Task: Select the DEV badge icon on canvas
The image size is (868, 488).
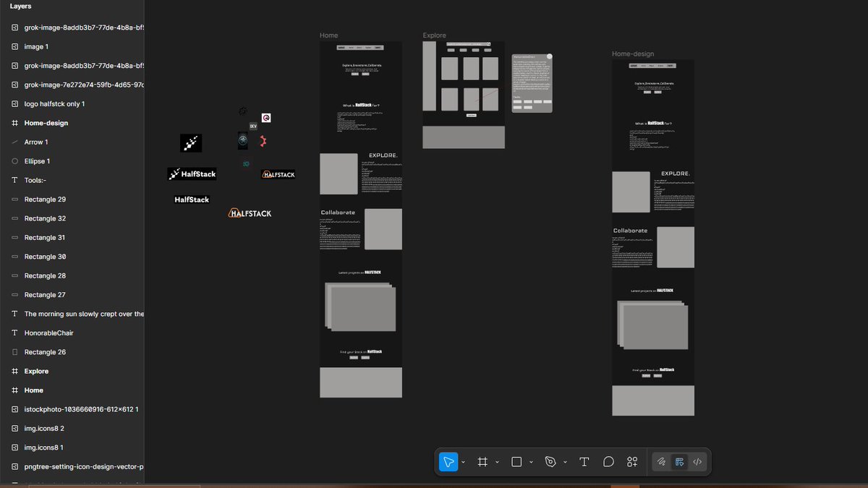Action: (253, 126)
